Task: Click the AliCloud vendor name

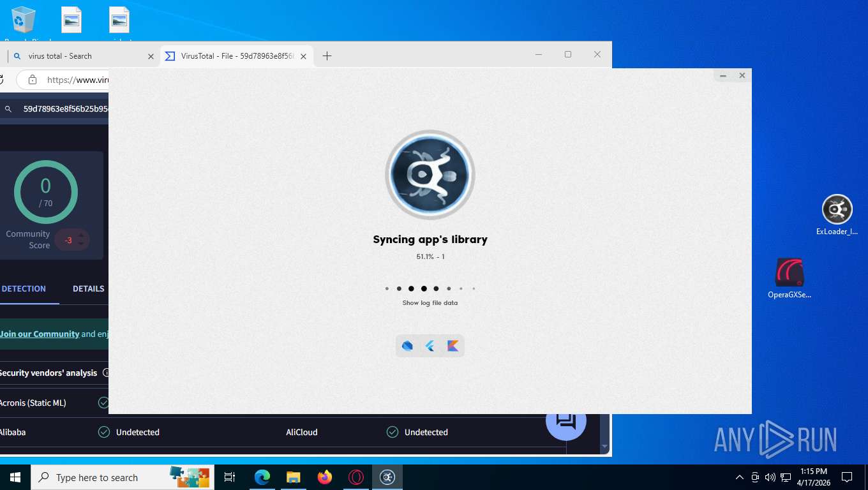Action: [302, 432]
